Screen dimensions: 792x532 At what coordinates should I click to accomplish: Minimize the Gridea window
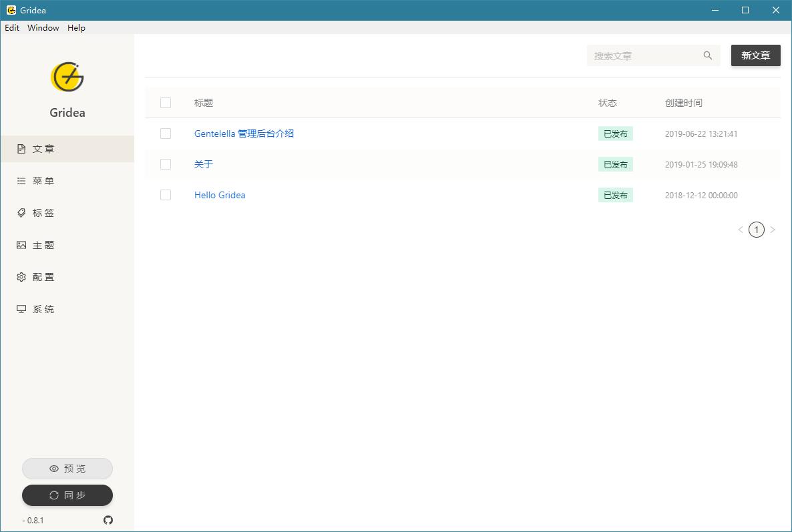[x=715, y=10]
